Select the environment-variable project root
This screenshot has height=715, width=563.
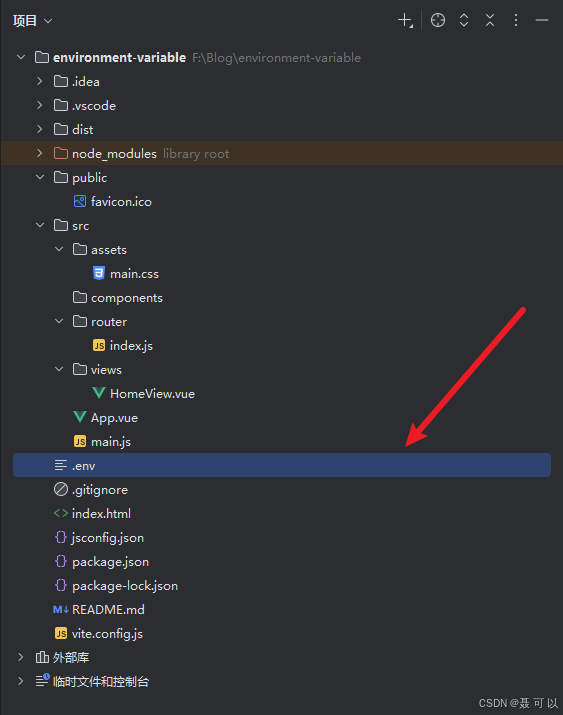pos(119,57)
